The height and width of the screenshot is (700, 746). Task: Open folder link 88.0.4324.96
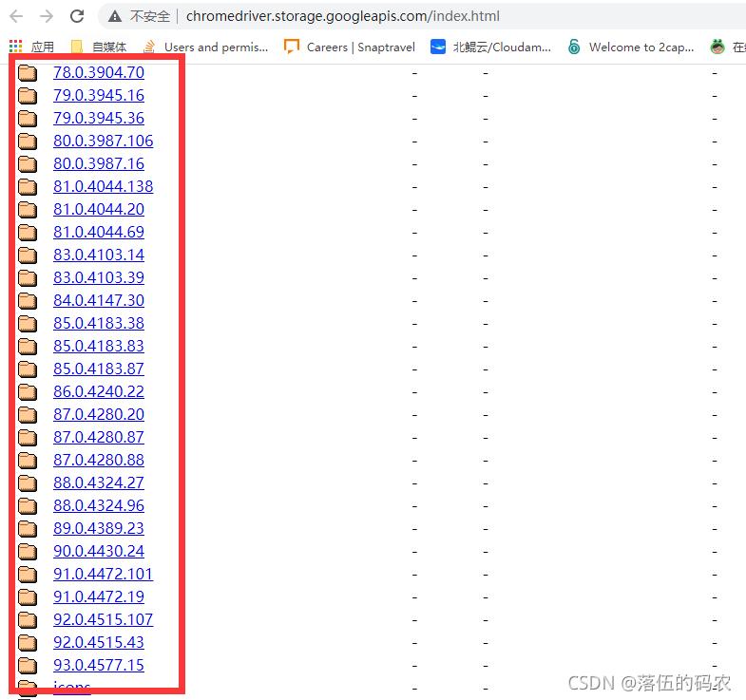coord(99,506)
